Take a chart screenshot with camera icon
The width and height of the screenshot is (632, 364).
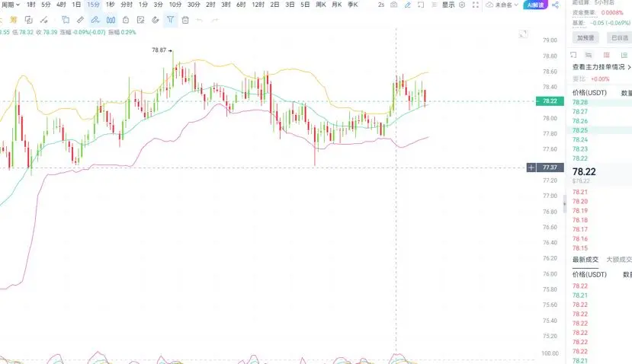pyautogui.click(x=394, y=5)
